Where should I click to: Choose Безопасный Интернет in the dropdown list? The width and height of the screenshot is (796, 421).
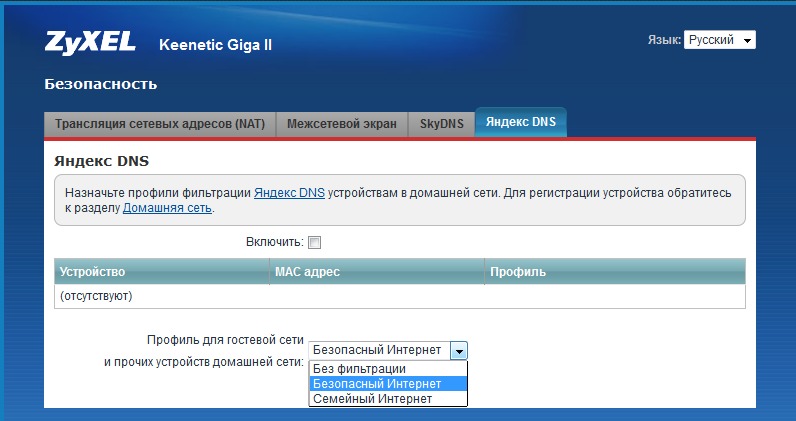click(x=388, y=383)
